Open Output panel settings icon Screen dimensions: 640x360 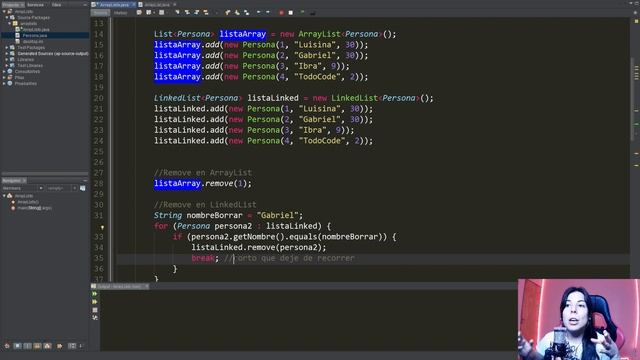click(95, 318)
